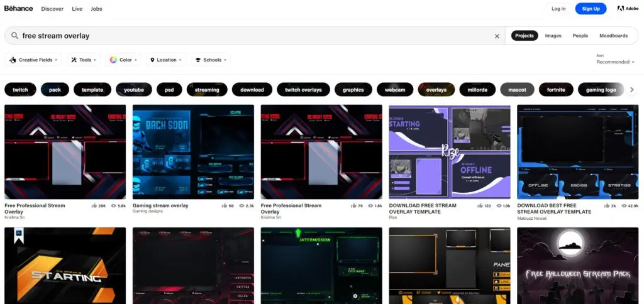Click the thumbs-up icon under Gaming stream overlay
The height and width of the screenshot is (304, 644).
[225, 205]
